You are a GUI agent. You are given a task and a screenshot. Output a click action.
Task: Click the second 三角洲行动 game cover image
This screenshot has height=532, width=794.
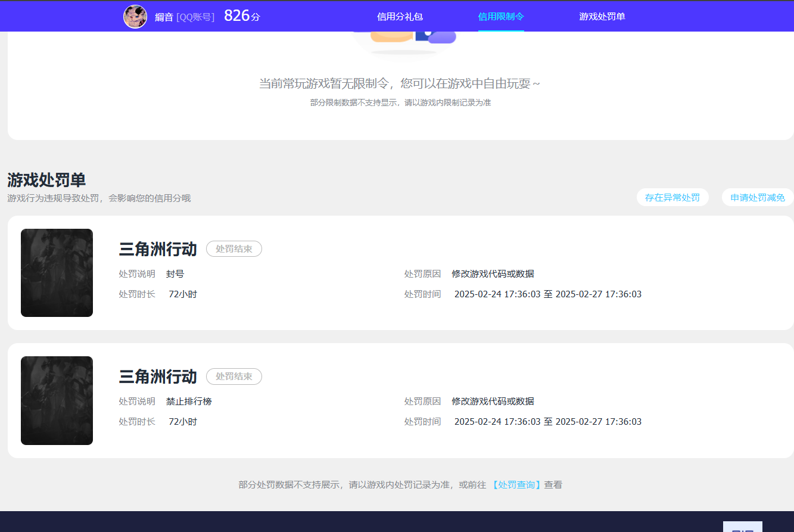tap(57, 400)
